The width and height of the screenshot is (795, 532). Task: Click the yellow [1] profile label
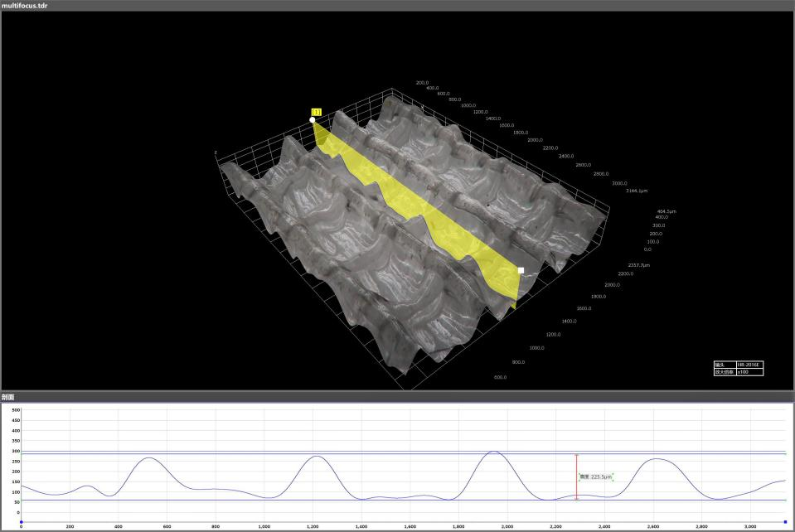tap(316, 112)
